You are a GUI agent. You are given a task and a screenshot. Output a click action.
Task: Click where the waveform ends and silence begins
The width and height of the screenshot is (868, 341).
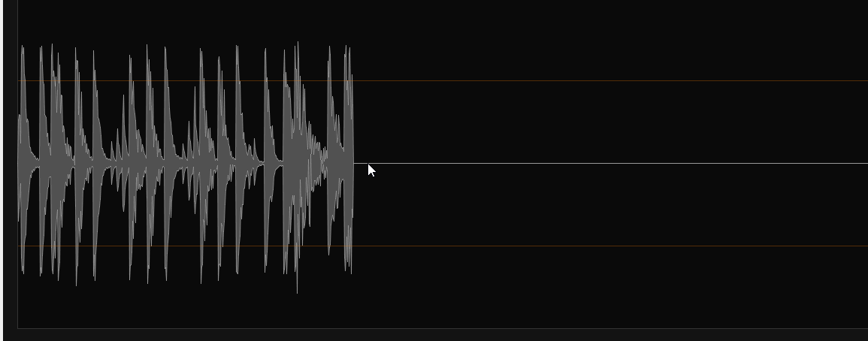[354, 163]
